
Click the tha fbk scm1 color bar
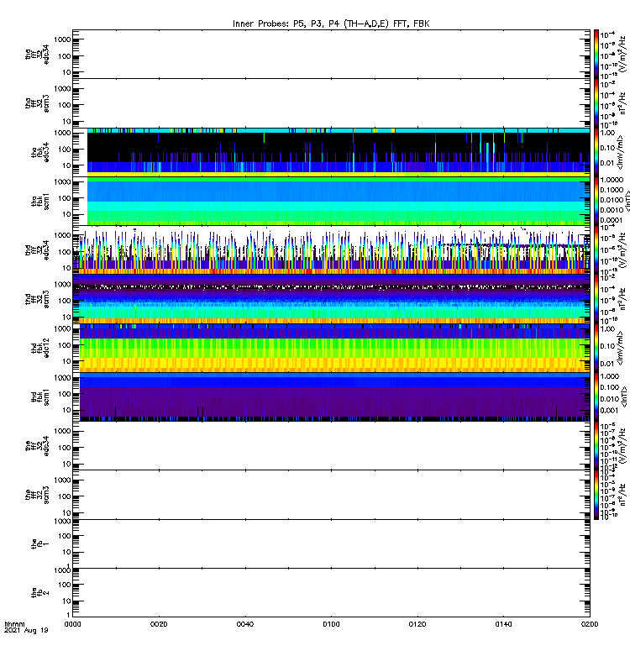coord(596,201)
